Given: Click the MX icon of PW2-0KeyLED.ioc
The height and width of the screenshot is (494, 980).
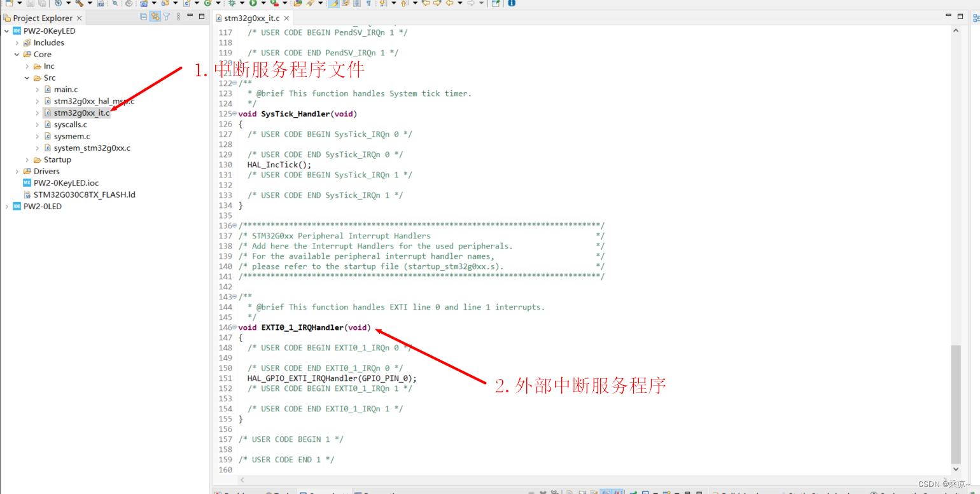Looking at the screenshot, I should (27, 183).
